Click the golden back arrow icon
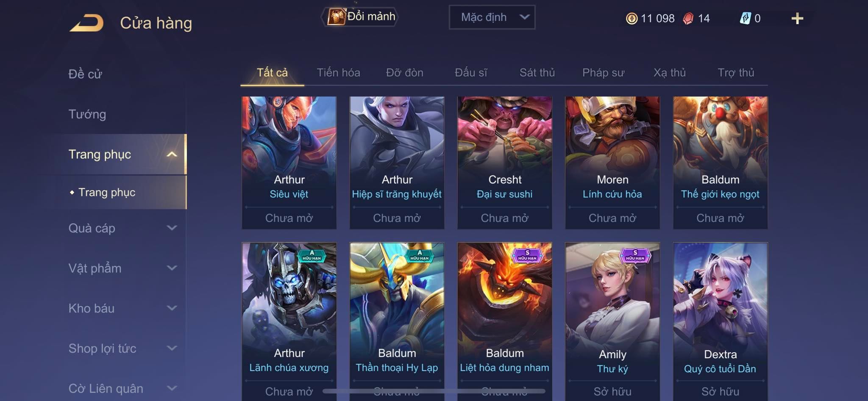This screenshot has width=868, height=401. pyautogui.click(x=86, y=23)
